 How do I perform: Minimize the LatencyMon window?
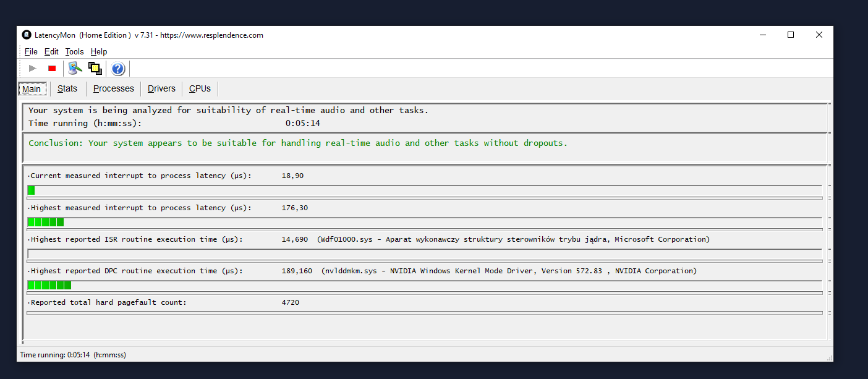[x=762, y=35]
